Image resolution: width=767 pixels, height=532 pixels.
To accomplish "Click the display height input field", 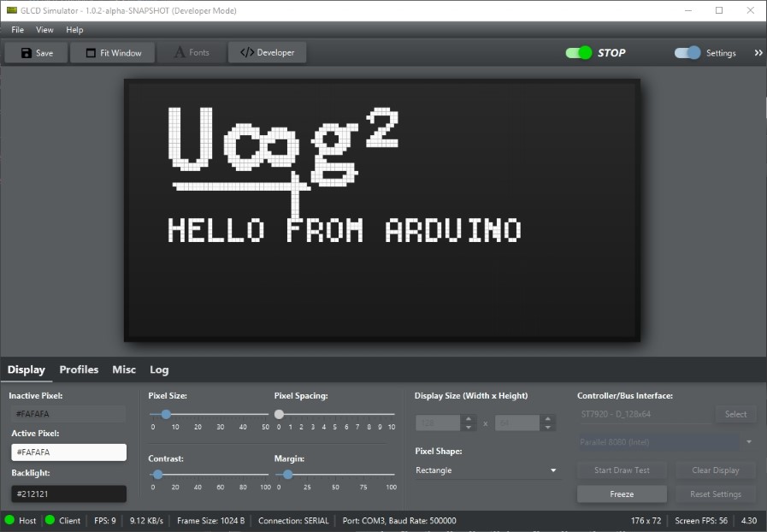I will pos(517,423).
